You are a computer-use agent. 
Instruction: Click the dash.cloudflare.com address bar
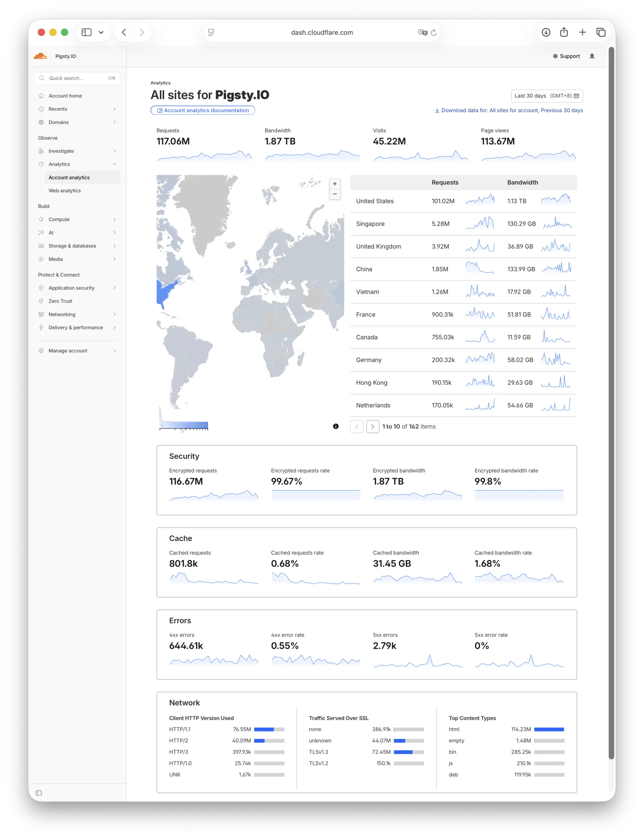(x=322, y=33)
